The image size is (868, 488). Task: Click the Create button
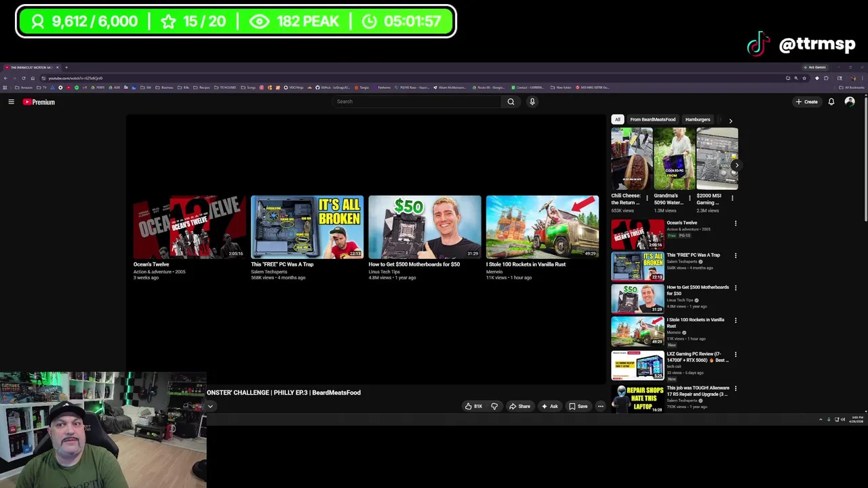point(807,102)
